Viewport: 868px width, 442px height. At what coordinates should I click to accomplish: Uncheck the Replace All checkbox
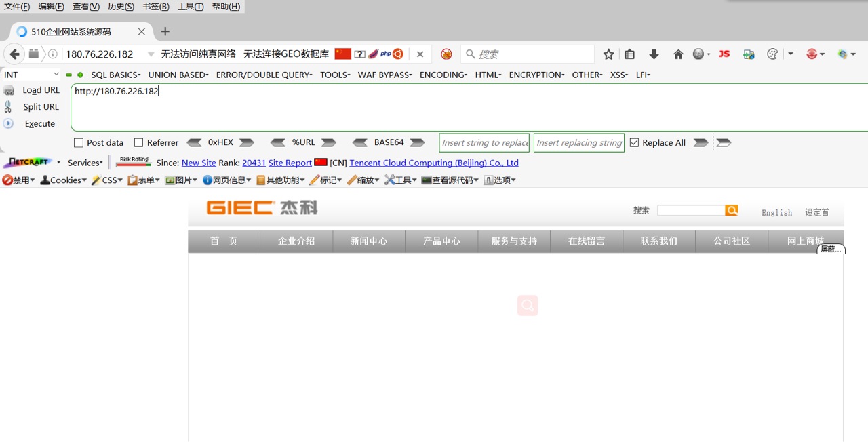tap(634, 142)
